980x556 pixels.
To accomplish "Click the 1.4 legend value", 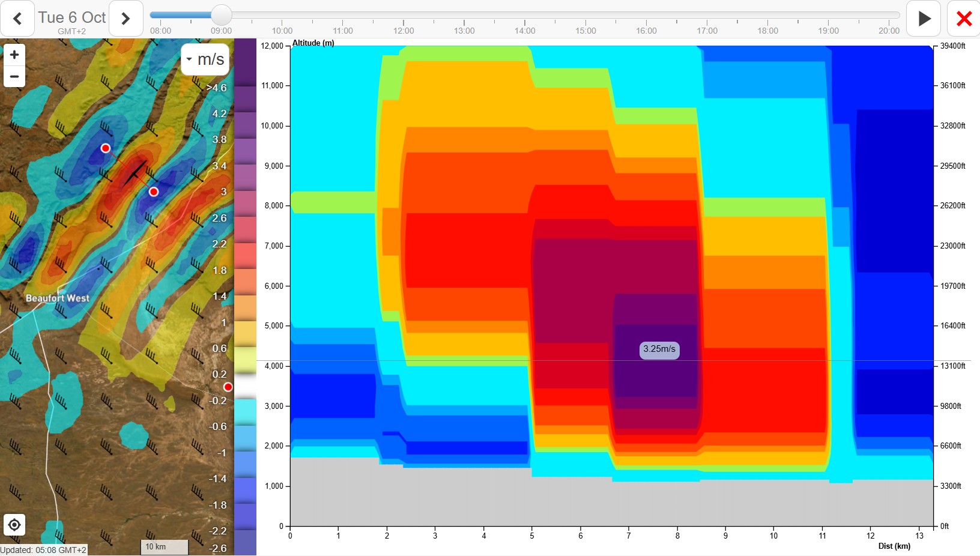I will click(220, 296).
